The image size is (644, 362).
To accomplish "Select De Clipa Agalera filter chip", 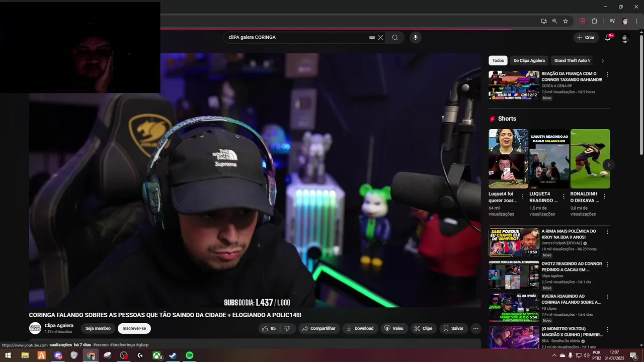I will click(529, 60).
